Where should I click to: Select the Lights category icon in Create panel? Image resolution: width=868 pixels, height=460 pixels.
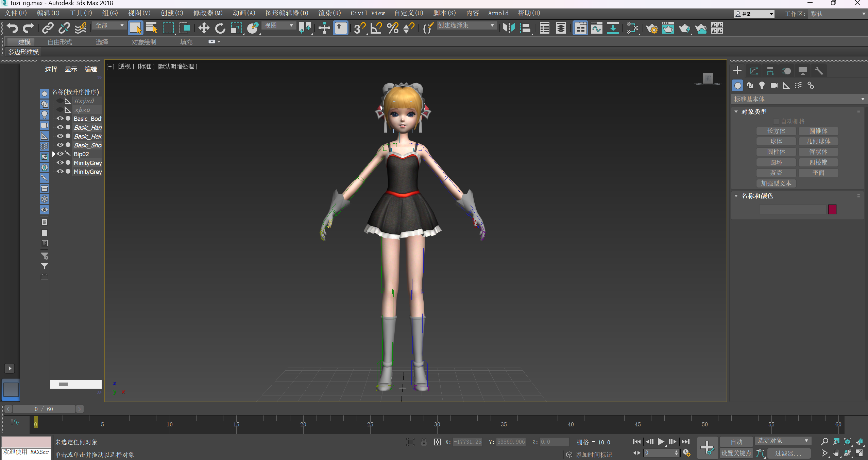coord(762,86)
